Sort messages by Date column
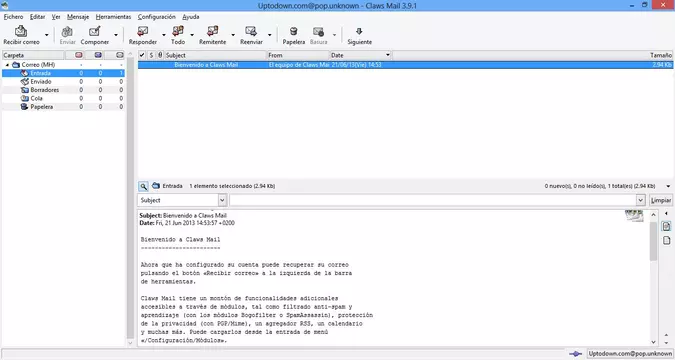This screenshot has height=360, width=675. point(361,55)
